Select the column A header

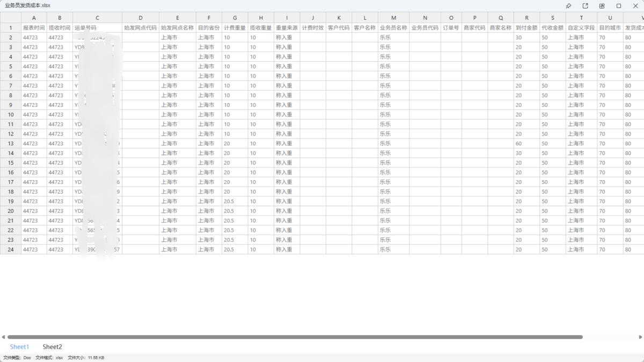[x=34, y=18]
